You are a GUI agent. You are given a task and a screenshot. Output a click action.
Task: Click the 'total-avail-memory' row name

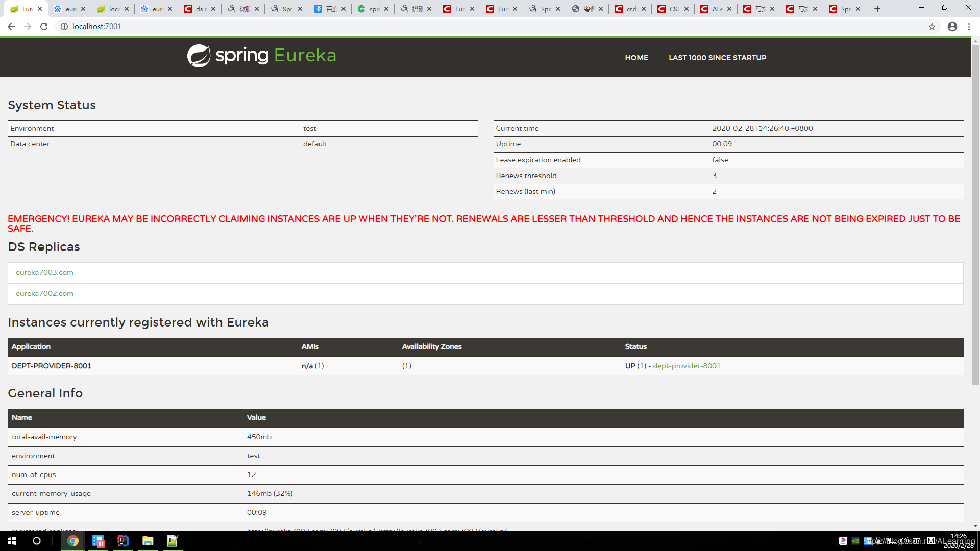[x=44, y=437]
